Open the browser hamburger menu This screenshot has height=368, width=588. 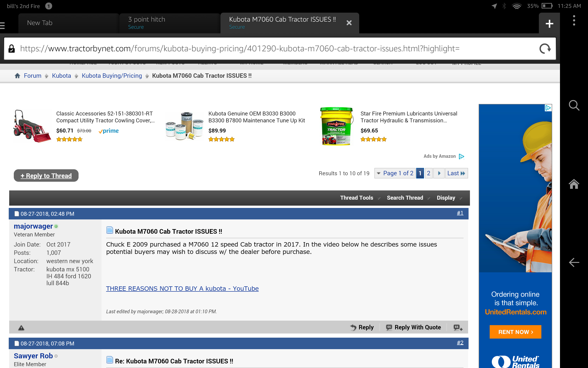pos(3,25)
